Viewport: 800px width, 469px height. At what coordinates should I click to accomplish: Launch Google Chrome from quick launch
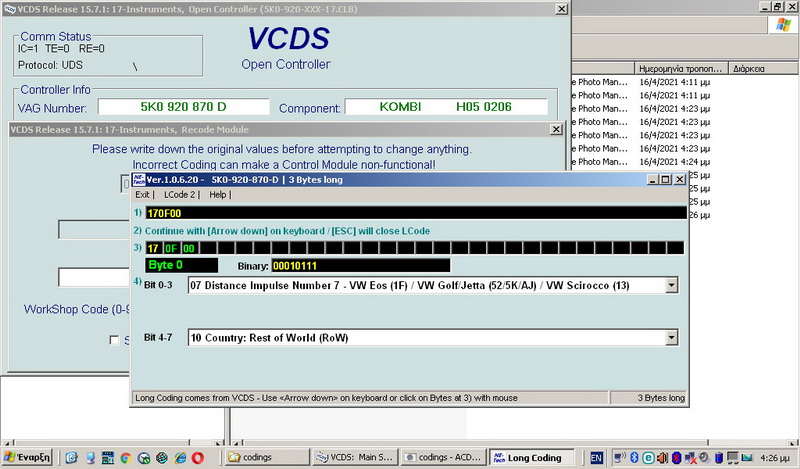(126, 458)
